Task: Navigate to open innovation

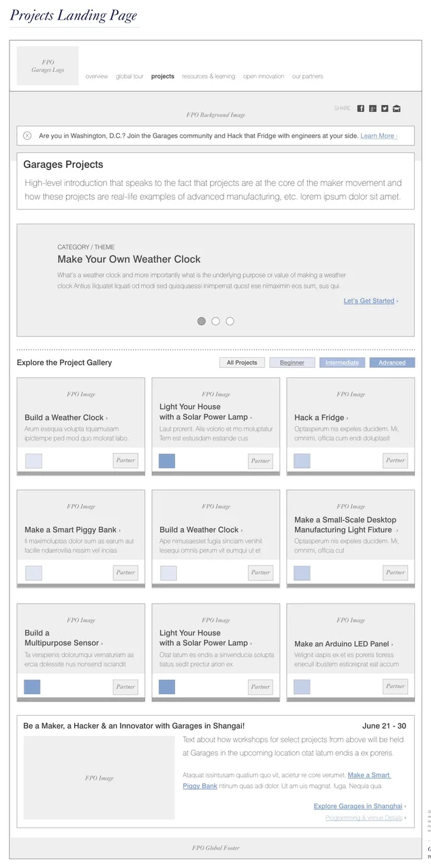Action: pyautogui.click(x=264, y=76)
